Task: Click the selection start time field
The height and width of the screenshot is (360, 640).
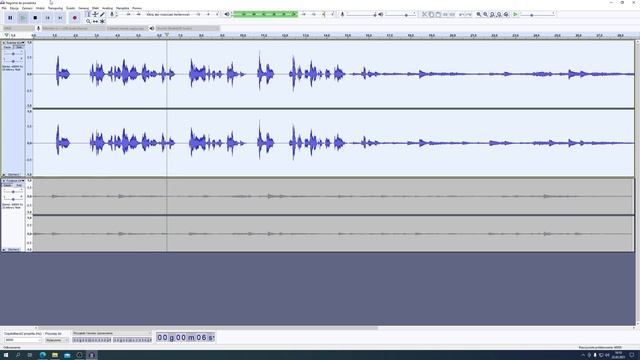Action: pos(92,340)
